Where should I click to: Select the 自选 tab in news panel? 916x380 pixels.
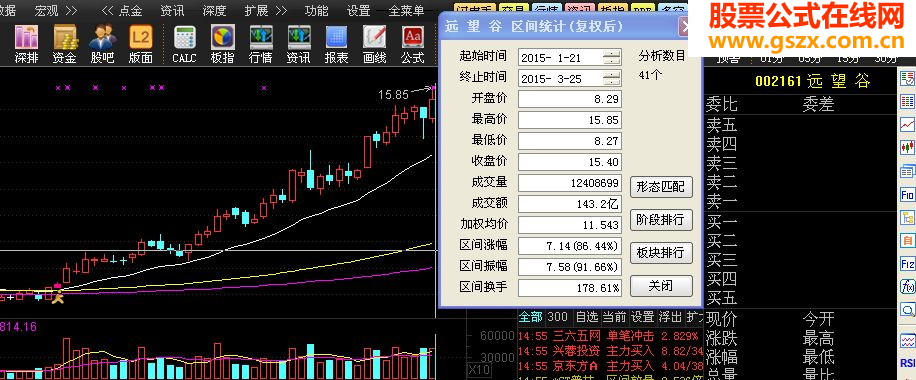[x=587, y=317]
